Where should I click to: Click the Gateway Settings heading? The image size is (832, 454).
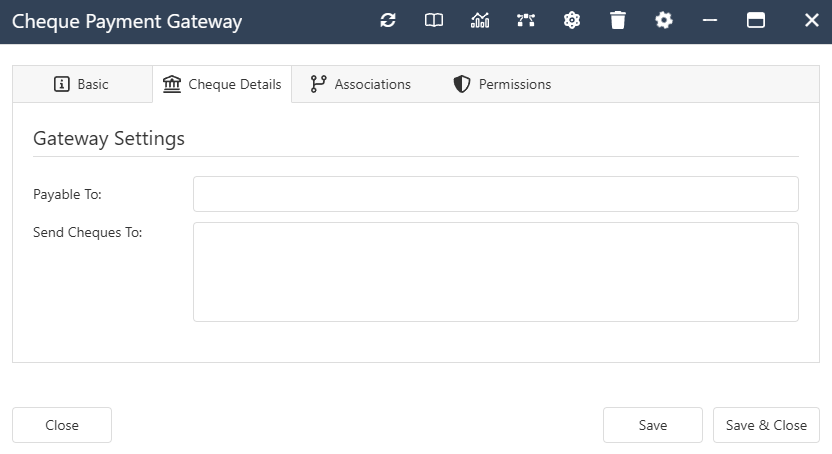pyautogui.click(x=109, y=138)
